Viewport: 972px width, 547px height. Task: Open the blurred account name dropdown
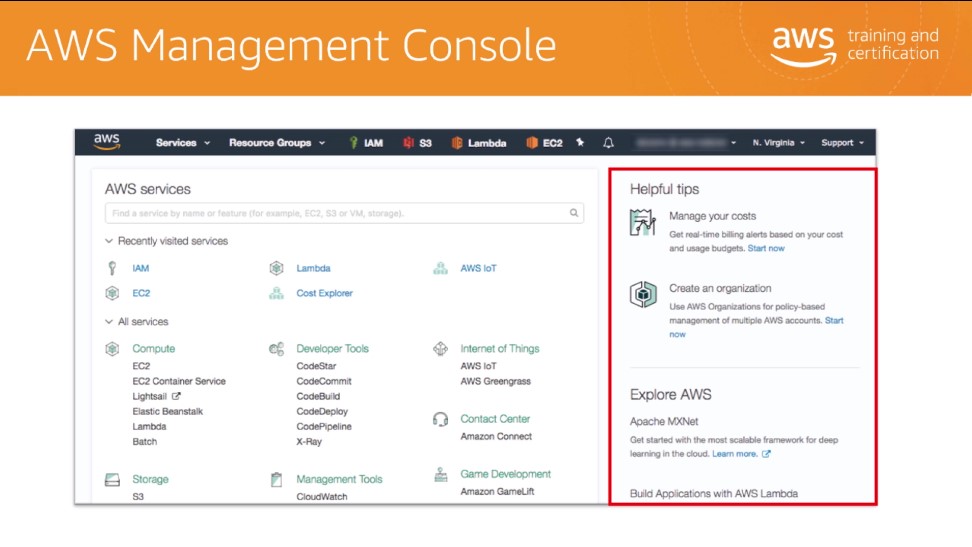[686, 143]
